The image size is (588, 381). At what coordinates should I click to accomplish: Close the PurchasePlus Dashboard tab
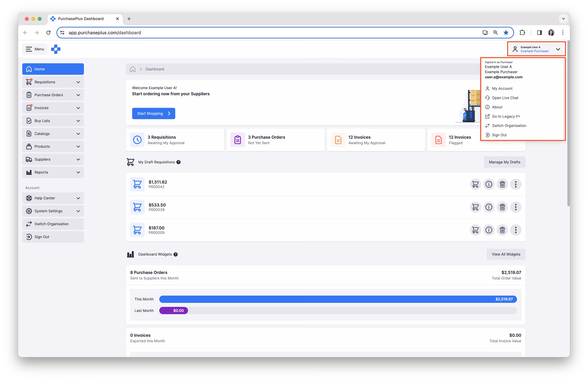click(117, 19)
